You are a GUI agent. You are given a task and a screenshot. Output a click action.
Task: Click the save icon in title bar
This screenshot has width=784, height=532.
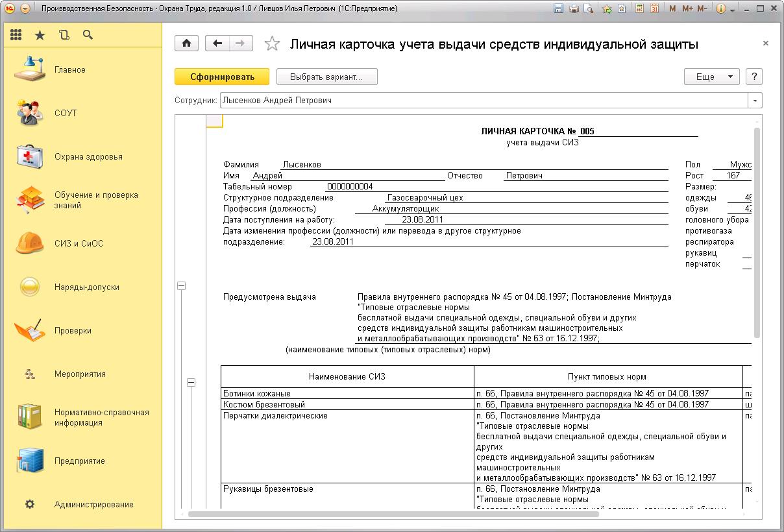(558, 9)
